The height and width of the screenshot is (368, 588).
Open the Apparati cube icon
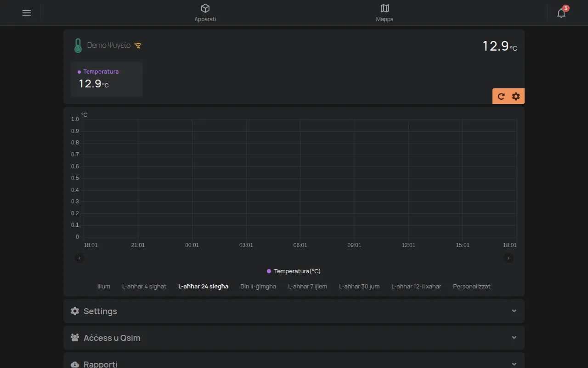tap(205, 8)
